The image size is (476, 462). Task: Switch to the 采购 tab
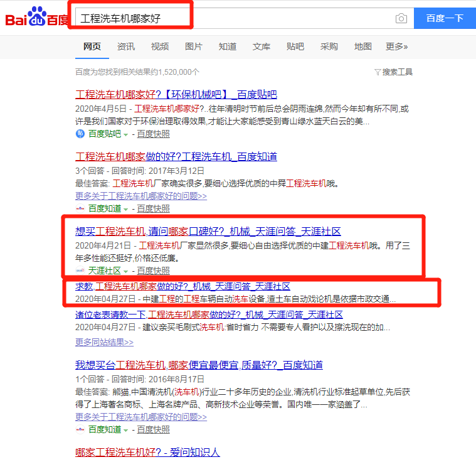click(329, 46)
